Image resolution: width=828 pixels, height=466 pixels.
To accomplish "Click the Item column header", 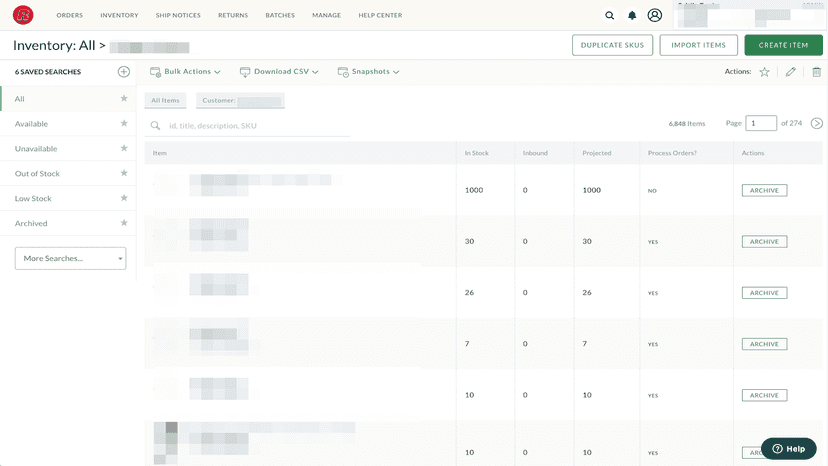I will [x=159, y=153].
